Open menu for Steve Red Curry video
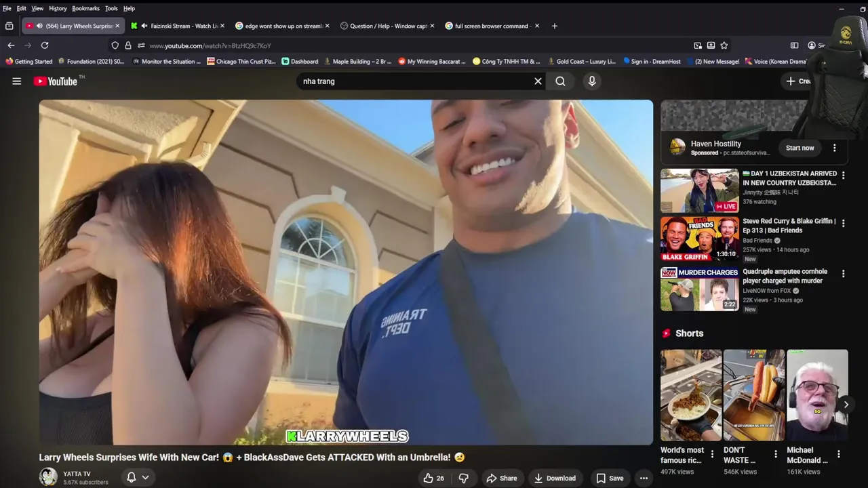This screenshot has height=488, width=868. click(x=843, y=224)
